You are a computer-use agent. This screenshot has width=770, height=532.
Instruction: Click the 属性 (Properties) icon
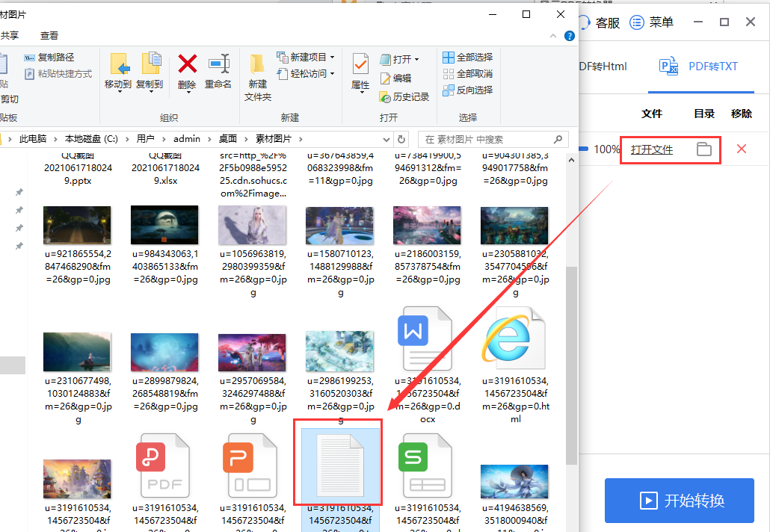pyautogui.click(x=360, y=64)
